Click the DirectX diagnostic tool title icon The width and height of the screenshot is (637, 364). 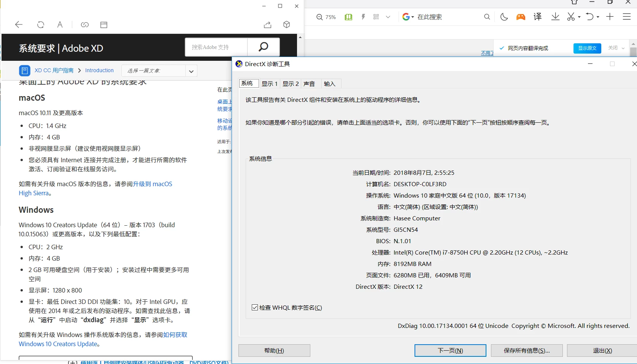239,64
